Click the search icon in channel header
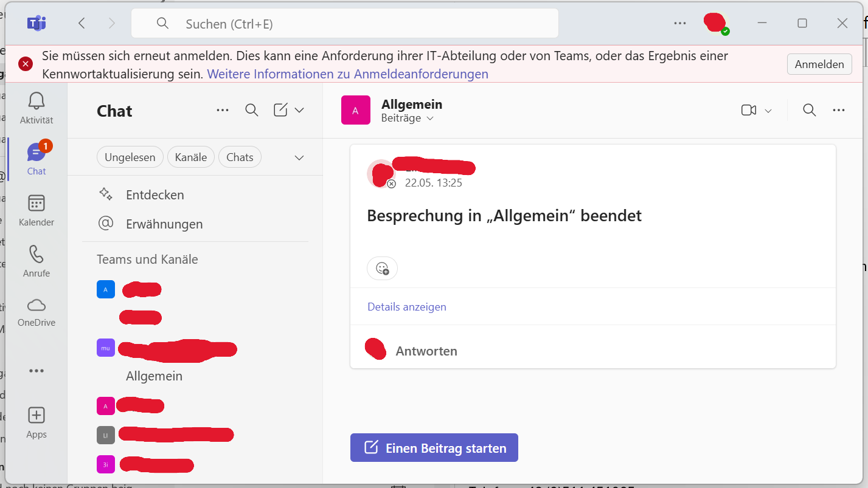This screenshot has height=488, width=868. click(809, 110)
